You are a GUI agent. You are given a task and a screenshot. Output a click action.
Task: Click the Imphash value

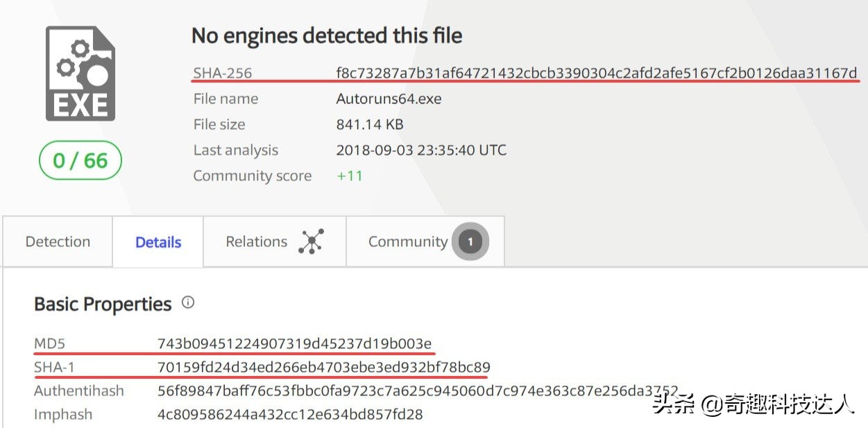(x=290, y=415)
